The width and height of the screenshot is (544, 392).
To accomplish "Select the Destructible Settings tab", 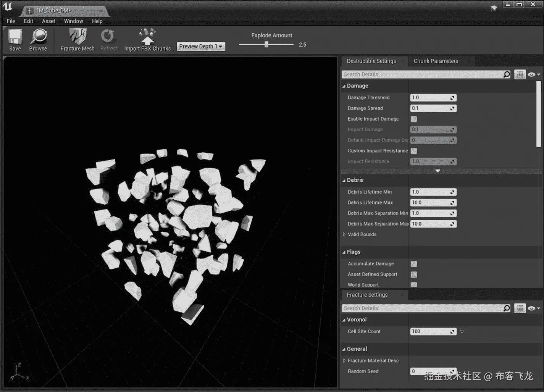I will [x=371, y=61].
